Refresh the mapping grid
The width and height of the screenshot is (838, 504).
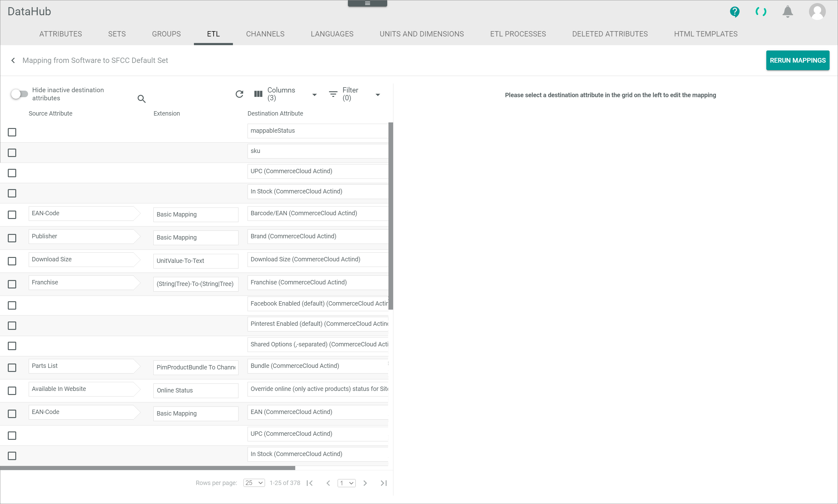(239, 94)
